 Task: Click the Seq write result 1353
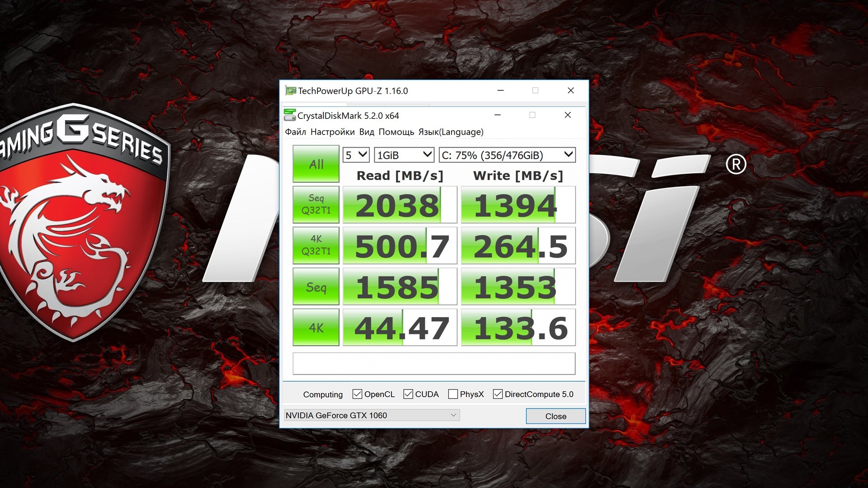pos(518,286)
